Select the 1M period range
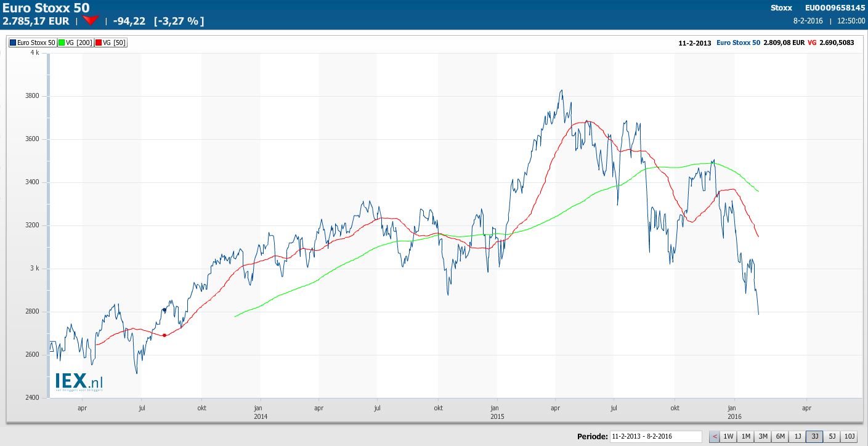Viewport: 868px width, 446px height. tap(745, 437)
